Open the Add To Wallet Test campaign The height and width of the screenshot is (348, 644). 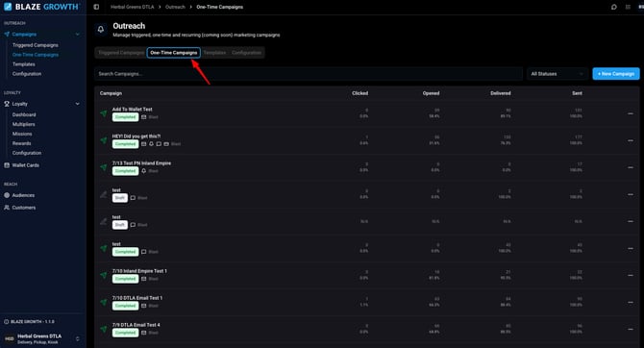point(133,110)
